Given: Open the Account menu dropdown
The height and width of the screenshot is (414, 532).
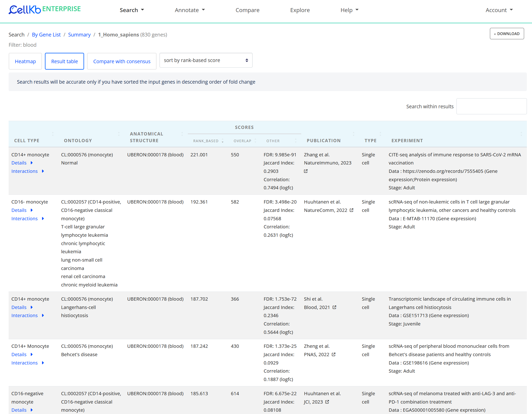Looking at the screenshot, I should (x=499, y=10).
